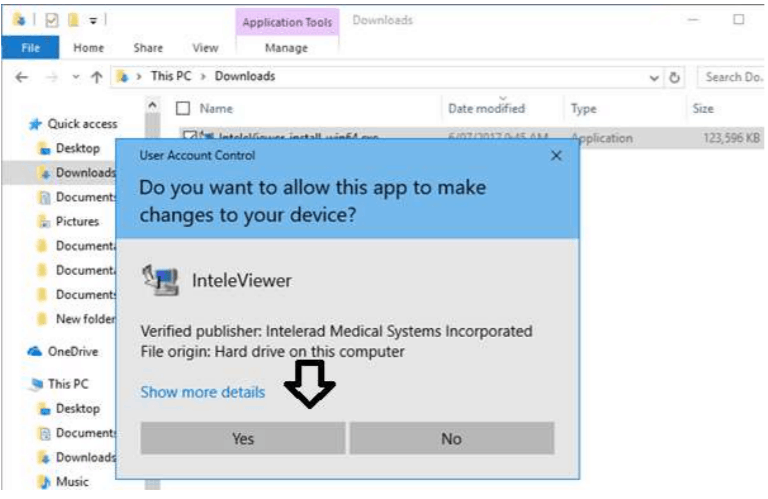Click the OneDrive cloud icon
This screenshot has height=499, width=768.
coord(35,351)
